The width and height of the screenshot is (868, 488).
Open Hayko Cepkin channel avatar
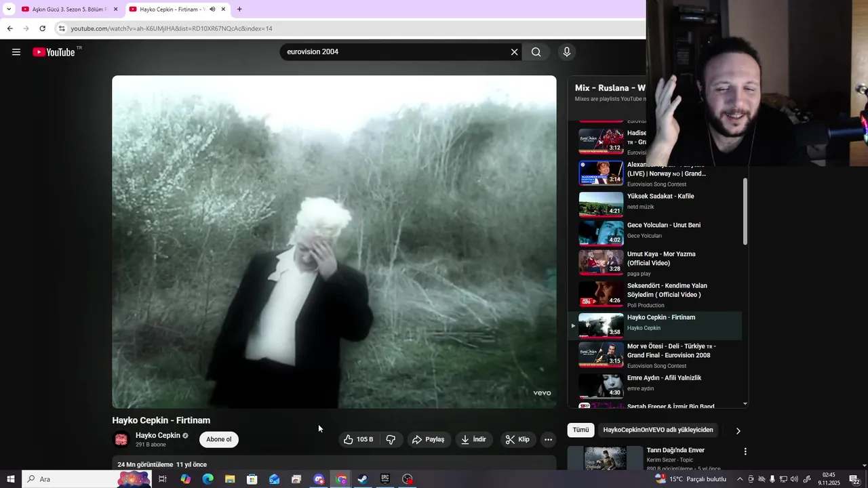pos(121,439)
